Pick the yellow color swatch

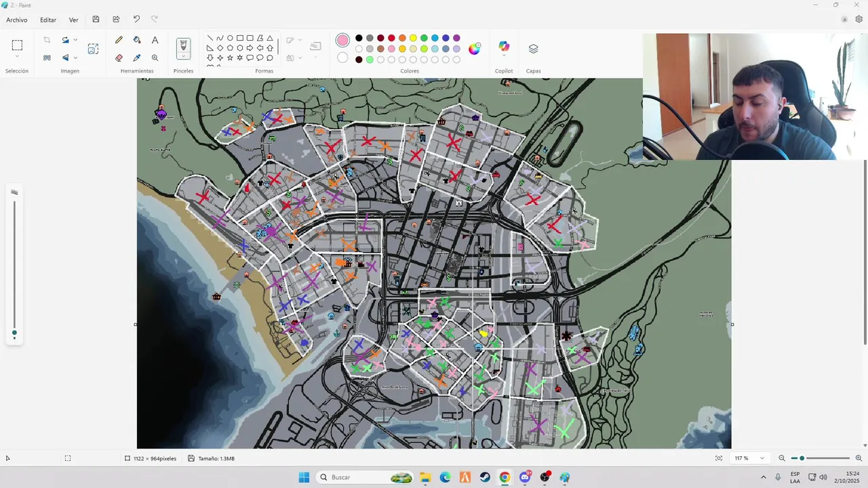click(413, 38)
